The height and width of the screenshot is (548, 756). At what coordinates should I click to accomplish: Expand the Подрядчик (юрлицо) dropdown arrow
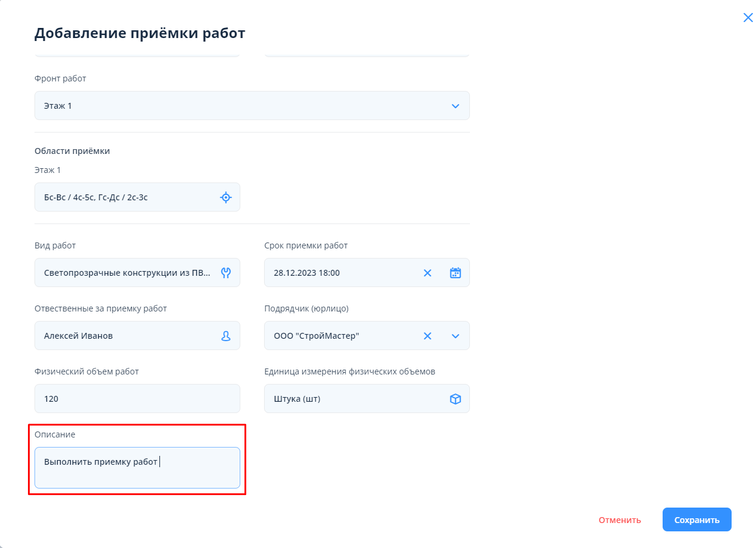(x=455, y=336)
